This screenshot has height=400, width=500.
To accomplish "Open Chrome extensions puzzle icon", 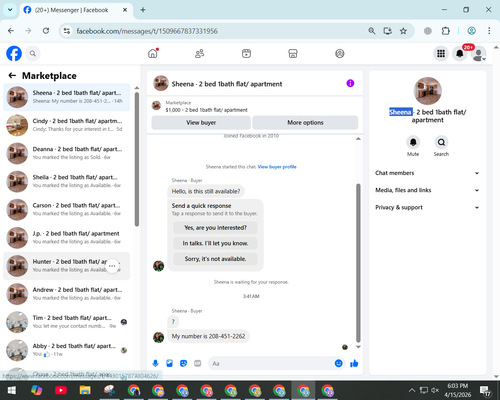I will (x=446, y=31).
